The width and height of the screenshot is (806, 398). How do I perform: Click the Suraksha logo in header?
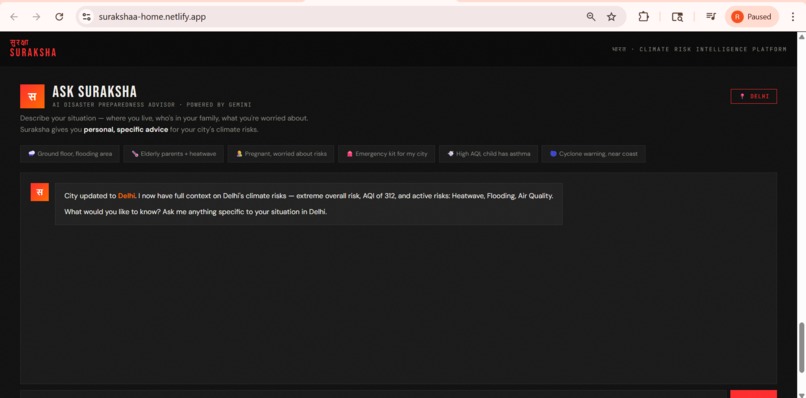33,48
